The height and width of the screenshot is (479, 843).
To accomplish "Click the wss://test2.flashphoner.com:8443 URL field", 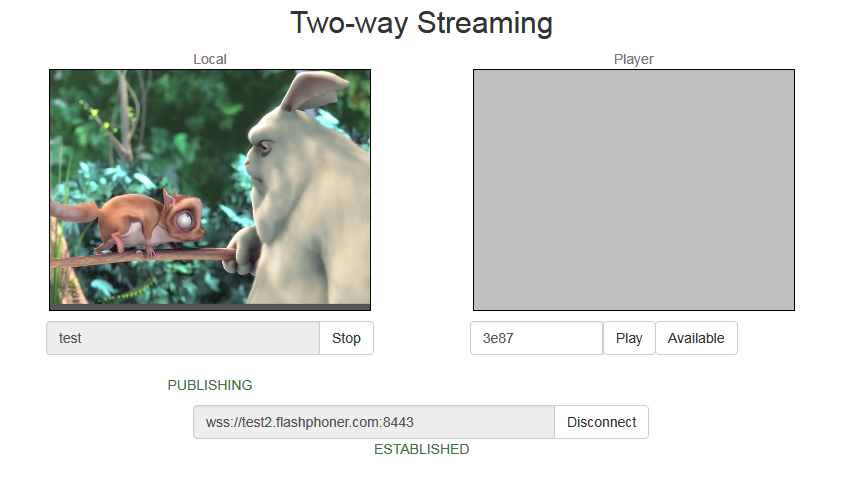I will coord(374,422).
